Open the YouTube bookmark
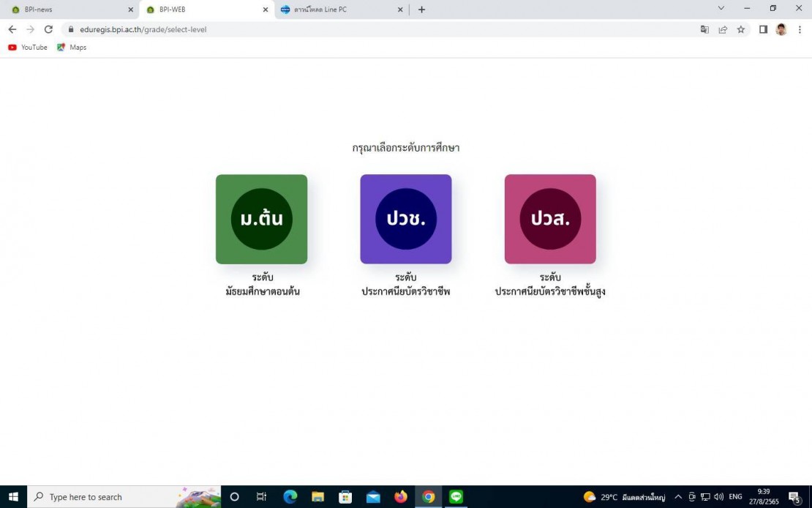This screenshot has height=508, width=812. click(x=28, y=47)
